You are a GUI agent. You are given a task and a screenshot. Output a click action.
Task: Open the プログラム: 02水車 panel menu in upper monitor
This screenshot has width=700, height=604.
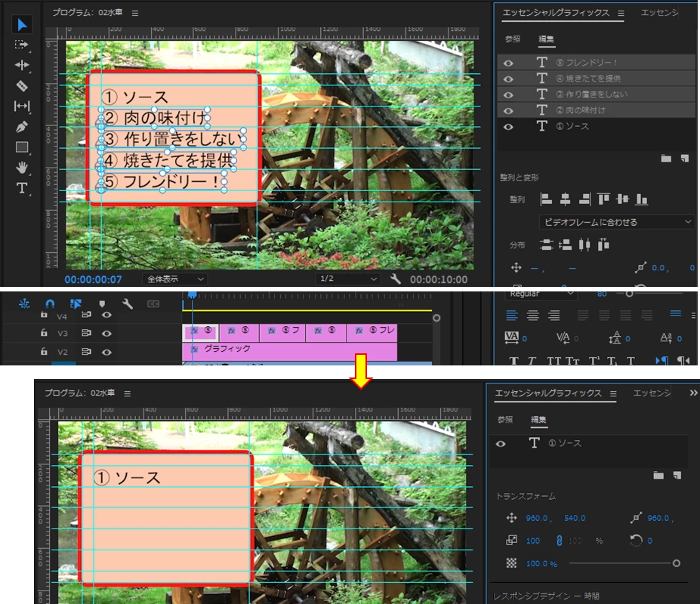135,14
